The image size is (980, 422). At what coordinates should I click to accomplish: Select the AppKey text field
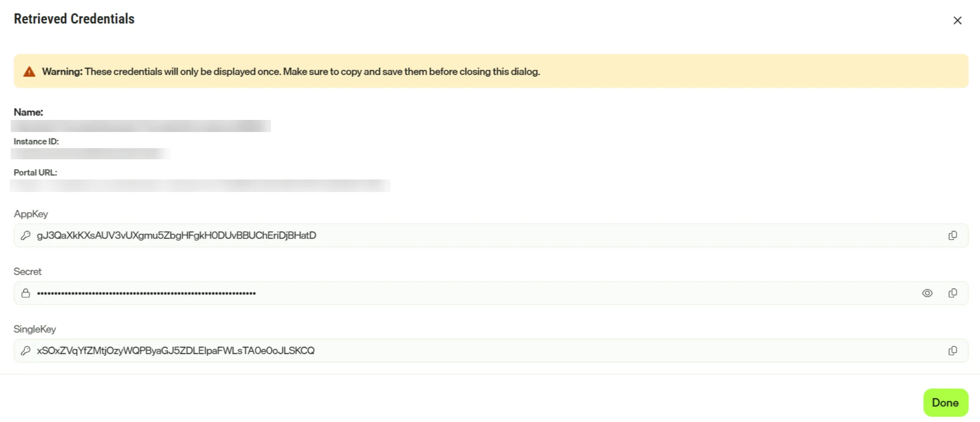point(491,235)
